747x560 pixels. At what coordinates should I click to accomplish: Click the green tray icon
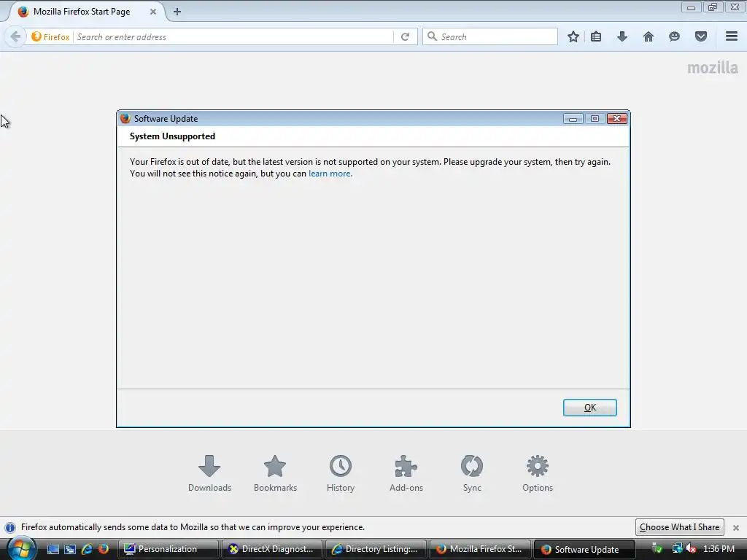coord(657,548)
